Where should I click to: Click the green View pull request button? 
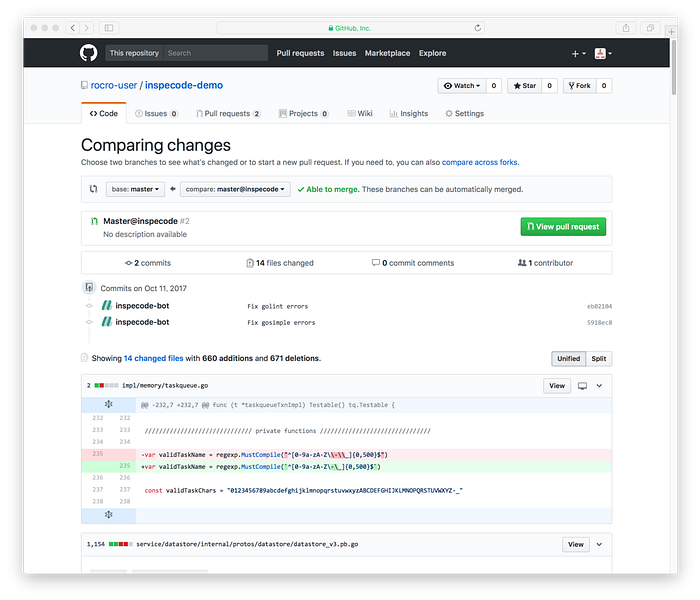coord(563,226)
